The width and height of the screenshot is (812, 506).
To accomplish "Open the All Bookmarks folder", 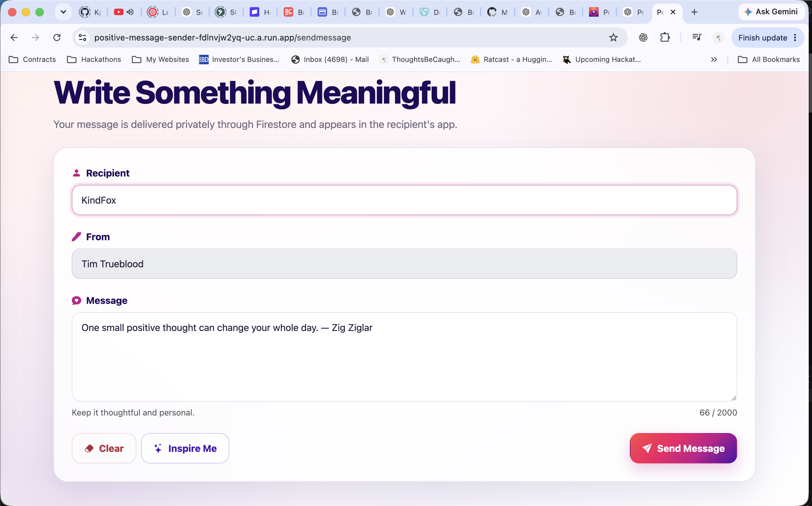I will (x=769, y=60).
